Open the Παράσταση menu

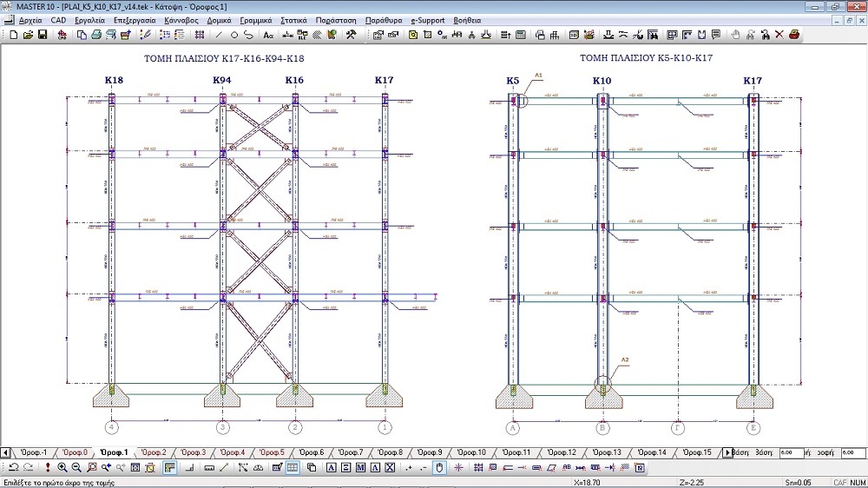click(336, 20)
